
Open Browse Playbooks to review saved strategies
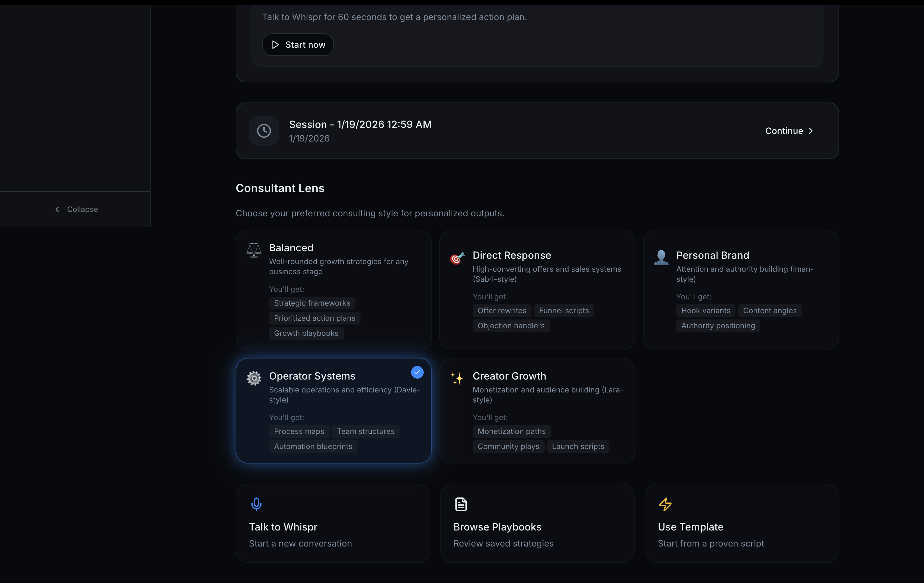click(x=537, y=523)
